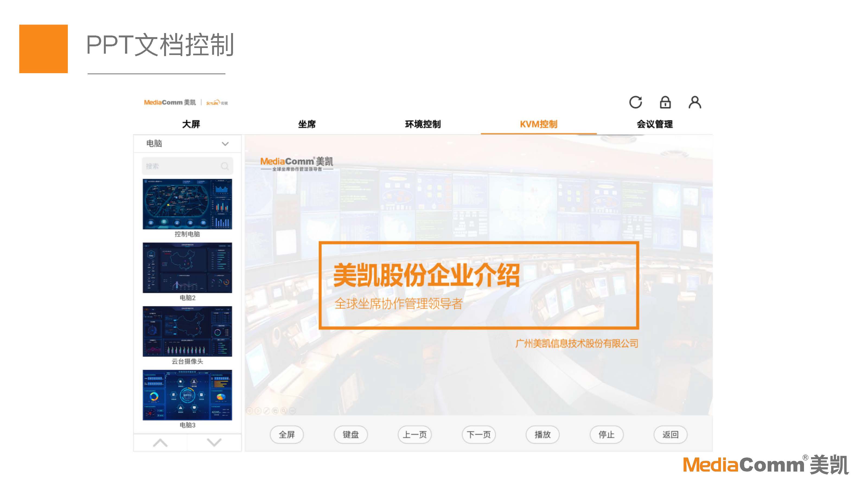Image resolution: width=868 pixels, height=490 pixels.
Task: Select the 环境控制 tab
Action: point(423,124)
